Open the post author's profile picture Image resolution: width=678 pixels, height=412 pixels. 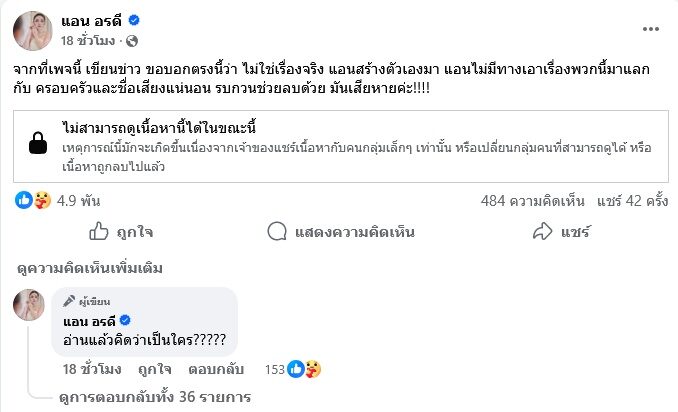pyautogui.click(x=33, y=30)
